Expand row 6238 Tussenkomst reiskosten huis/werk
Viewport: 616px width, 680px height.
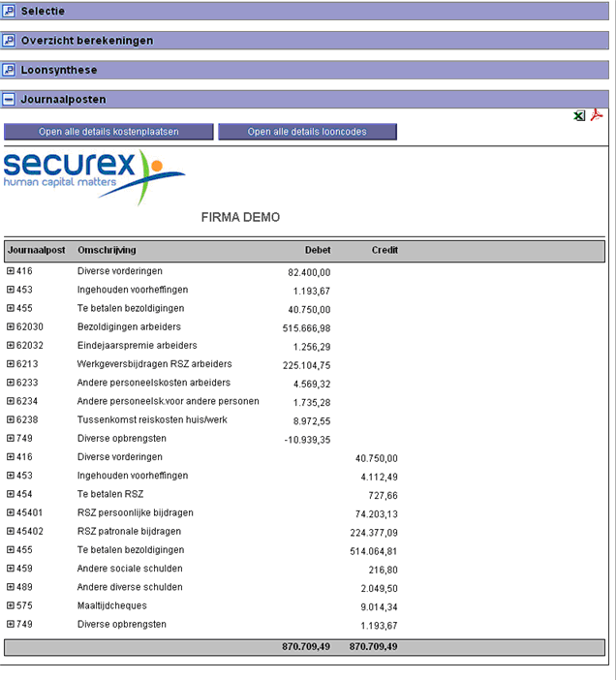click(x=11, y=420)
